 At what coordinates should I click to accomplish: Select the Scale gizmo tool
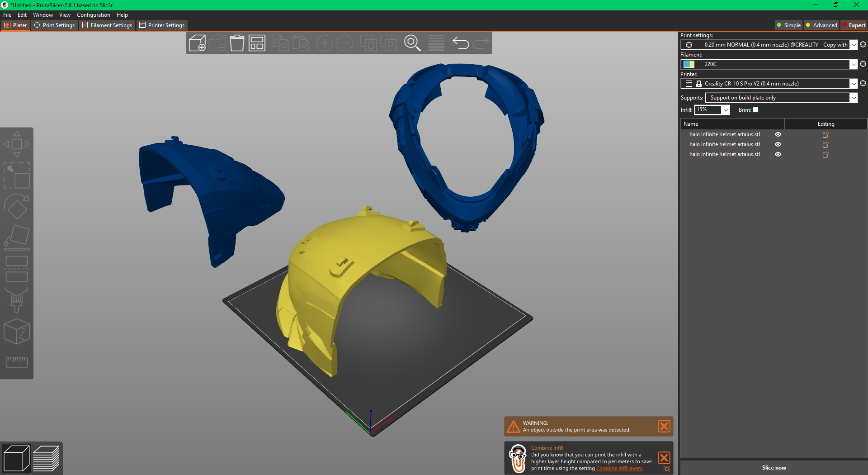click(17, 176)
